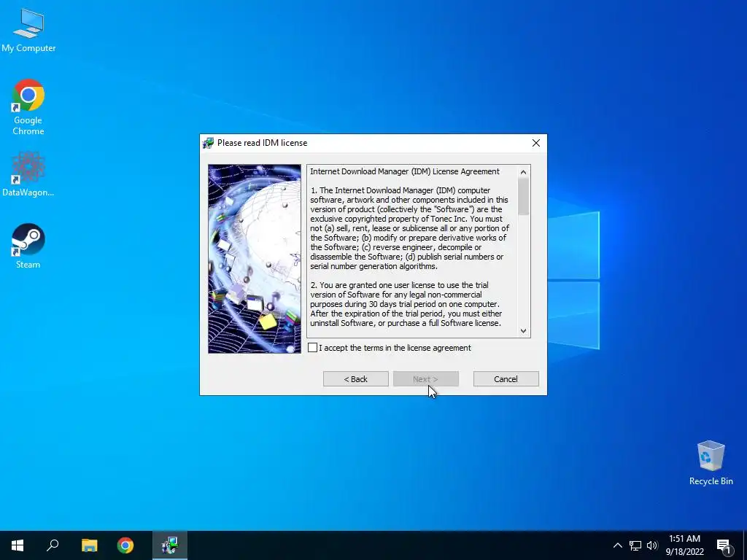Click the IDM globe artwork image
This screenshot has width=747, height=560.
coord(255,259)
